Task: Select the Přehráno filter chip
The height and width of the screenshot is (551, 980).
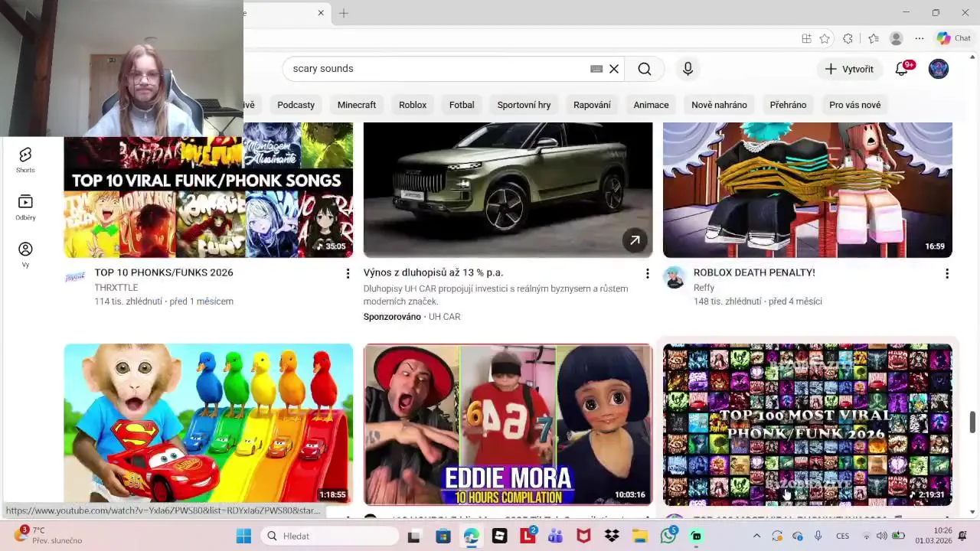Action: (x=788, y=105)
